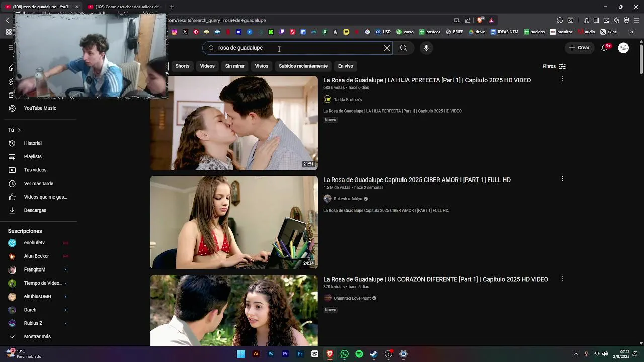Open the Kick bookmark icon
644x362 pixels.
[x=271, y=32]
